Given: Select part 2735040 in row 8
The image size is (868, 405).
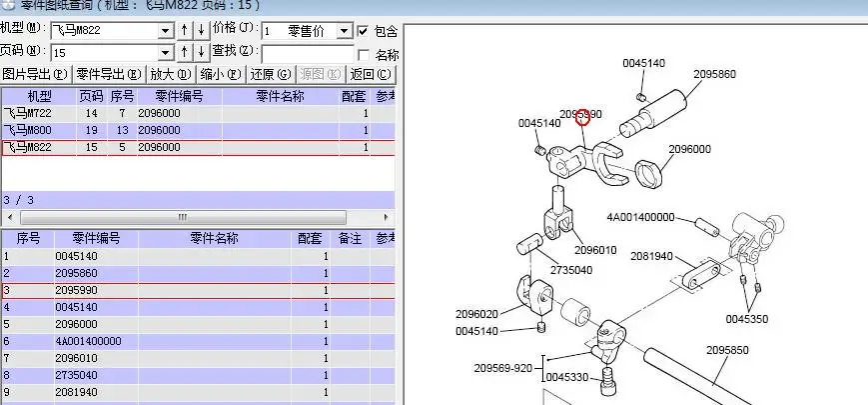Looking at the screenshot, I should (x=198, y=376).
